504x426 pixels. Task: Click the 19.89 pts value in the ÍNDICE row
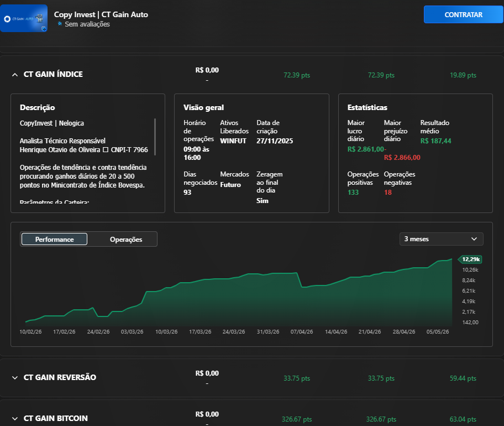[463, 75]
